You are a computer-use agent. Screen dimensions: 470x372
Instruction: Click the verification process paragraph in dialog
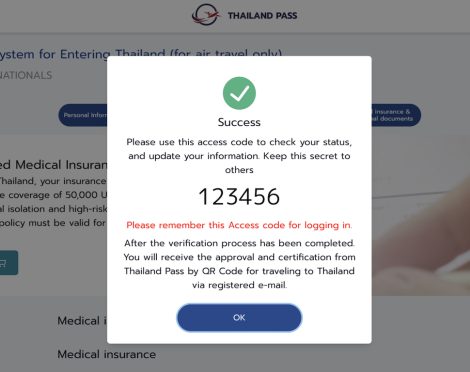tap(239, 264)
